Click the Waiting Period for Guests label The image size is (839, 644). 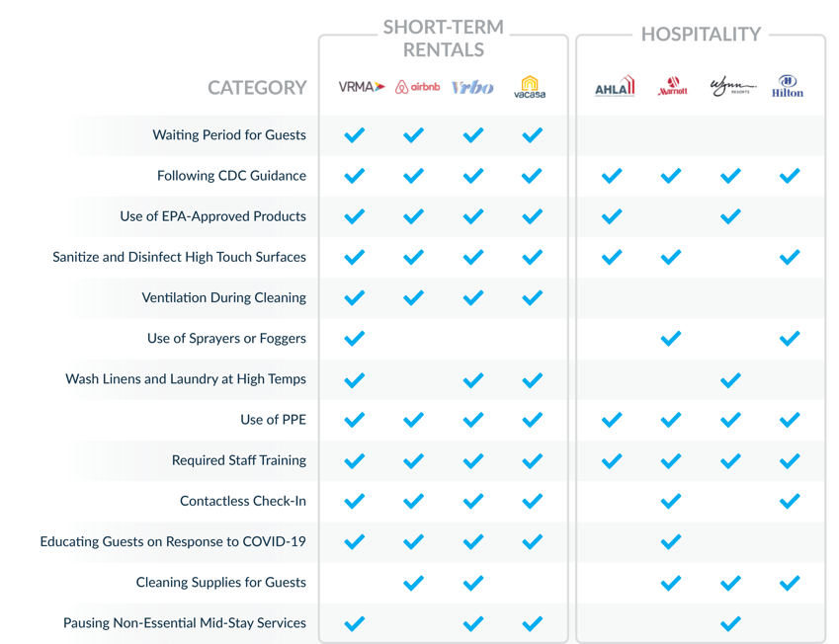229,134
